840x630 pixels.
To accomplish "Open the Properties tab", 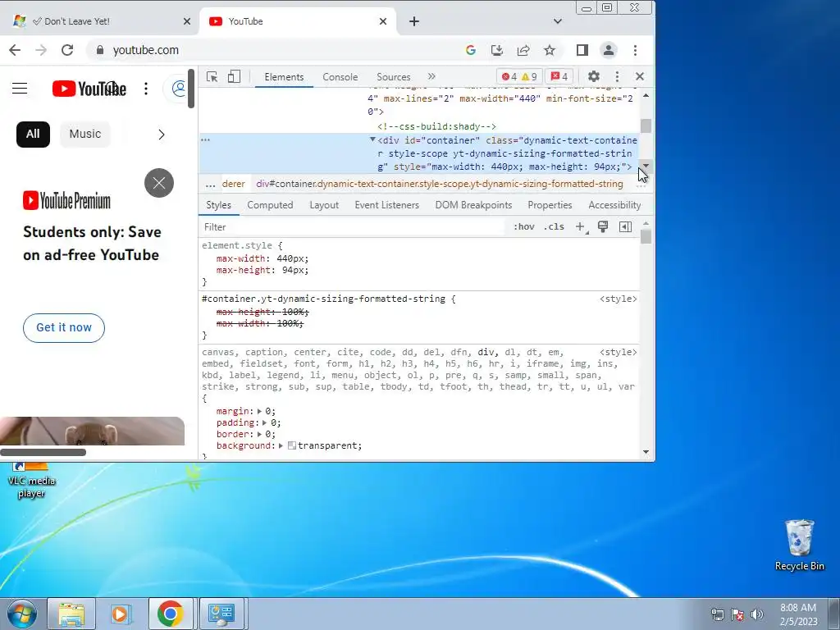I will pos(550,205).
